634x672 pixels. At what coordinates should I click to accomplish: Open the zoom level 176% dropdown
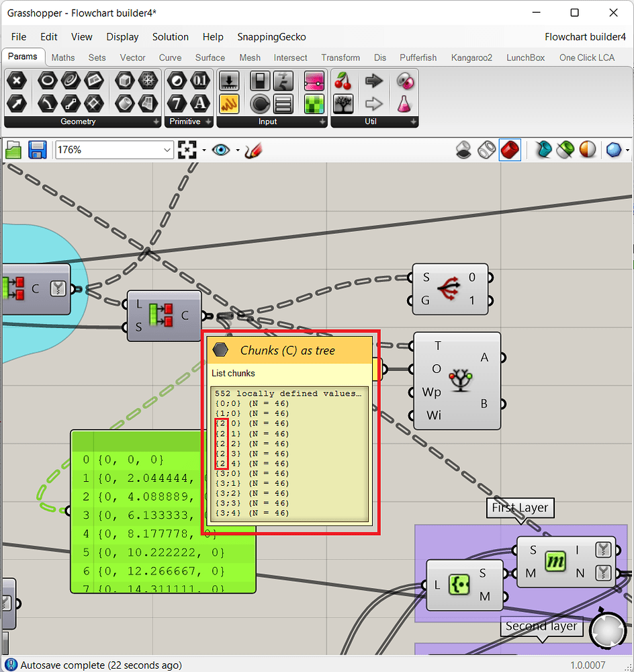[x=167, y=150]
